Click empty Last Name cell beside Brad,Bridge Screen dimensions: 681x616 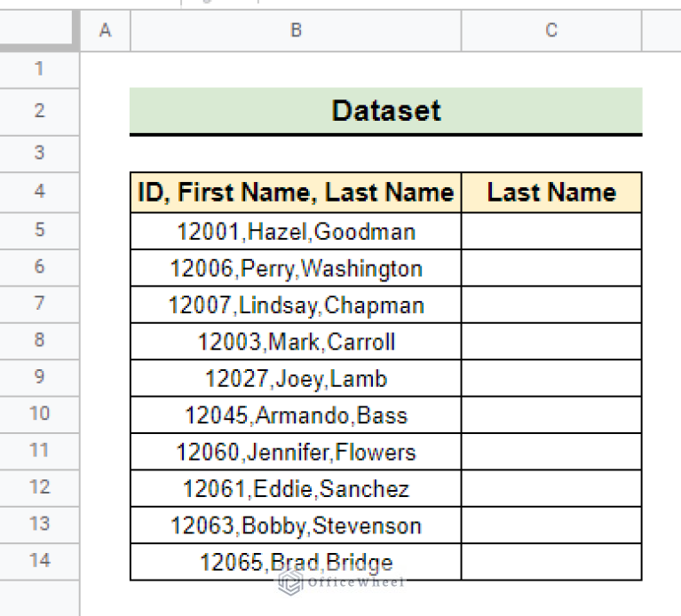pyautogui.click(x=551, y=562)
